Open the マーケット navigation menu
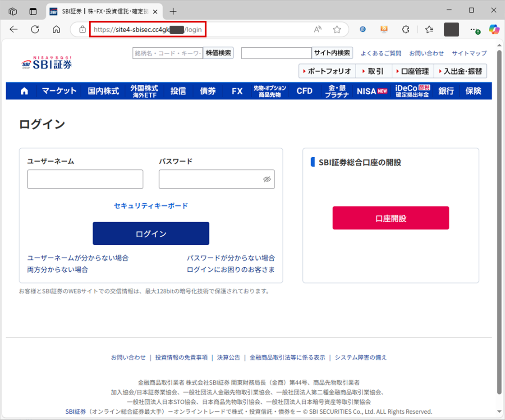This screenshot has height=420, width=505. (59, 91)
